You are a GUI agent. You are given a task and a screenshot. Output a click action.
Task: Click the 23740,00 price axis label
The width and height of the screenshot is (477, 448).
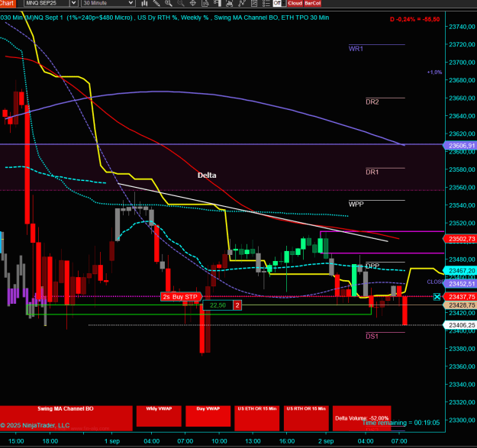(462, 27)
